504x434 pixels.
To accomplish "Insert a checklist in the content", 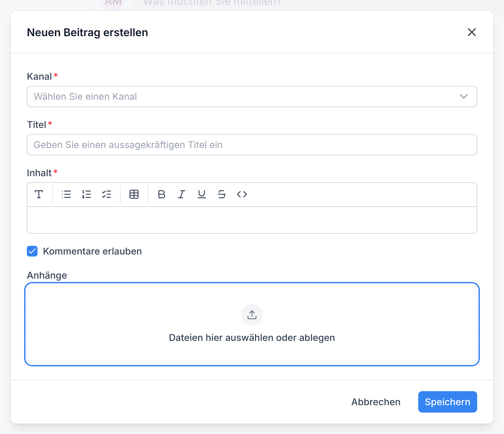I will tap(107, 194).
